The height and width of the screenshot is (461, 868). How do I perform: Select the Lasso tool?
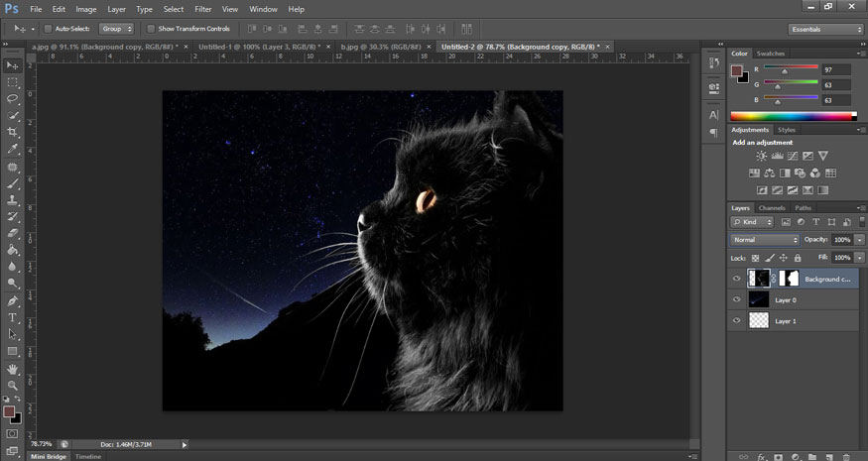tap(12, 98)
